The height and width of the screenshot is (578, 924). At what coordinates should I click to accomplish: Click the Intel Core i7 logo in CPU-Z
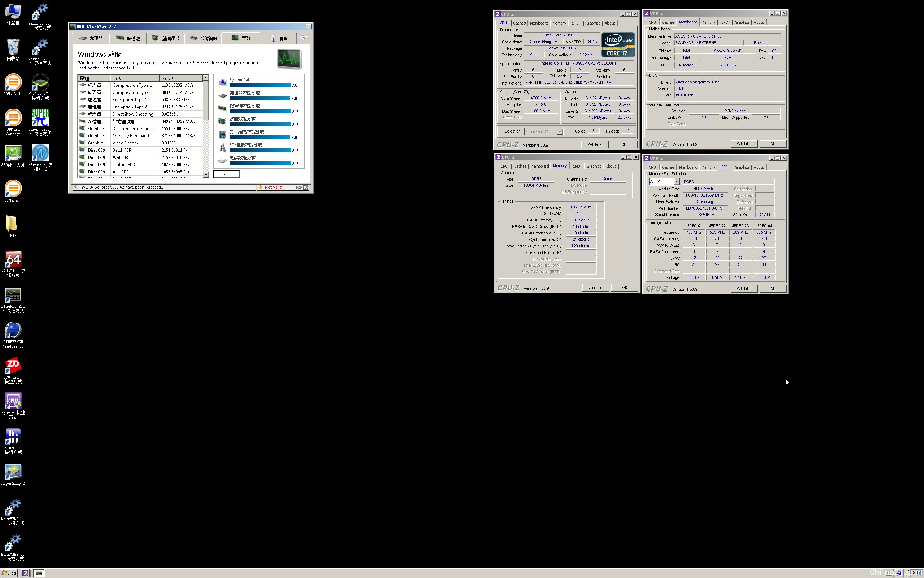(x=618, y=45)
